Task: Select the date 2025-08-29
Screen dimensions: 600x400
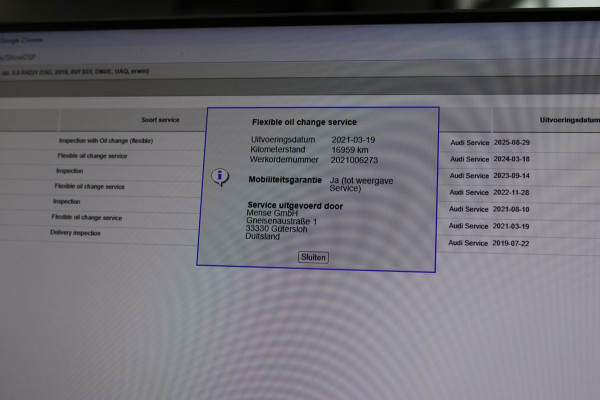Action: tap(512, 142)
